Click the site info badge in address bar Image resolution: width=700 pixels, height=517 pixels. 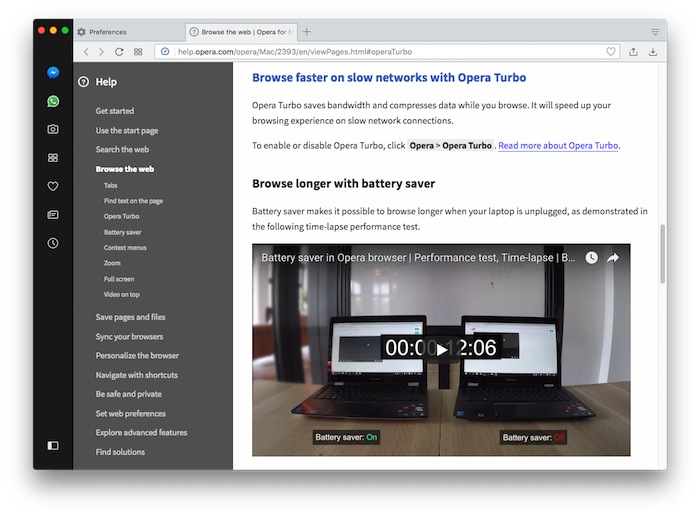coord(165,52)
